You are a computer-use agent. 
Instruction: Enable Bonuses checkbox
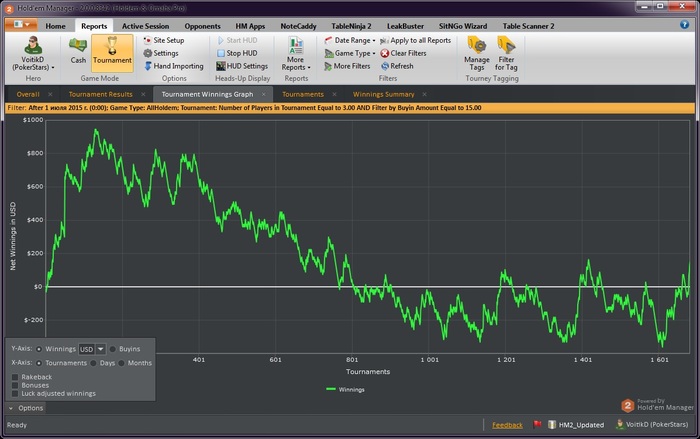[x=15, y=385]
